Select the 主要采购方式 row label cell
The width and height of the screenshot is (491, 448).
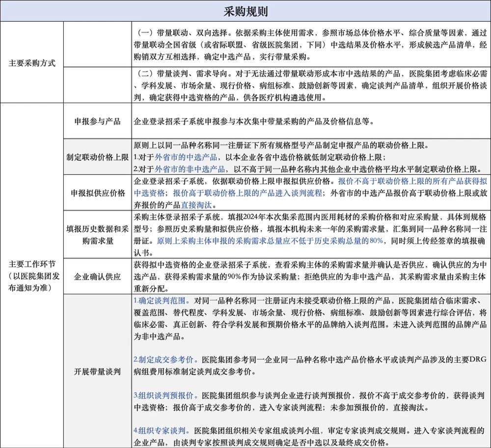pyautogui.click(x=32, y=63)
